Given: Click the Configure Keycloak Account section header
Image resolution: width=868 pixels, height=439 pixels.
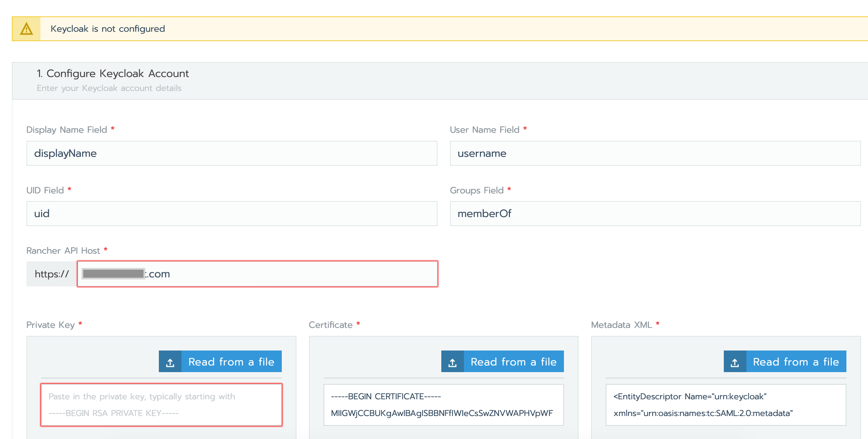Looking at the screenshot, I should click(x=118, y=74).
